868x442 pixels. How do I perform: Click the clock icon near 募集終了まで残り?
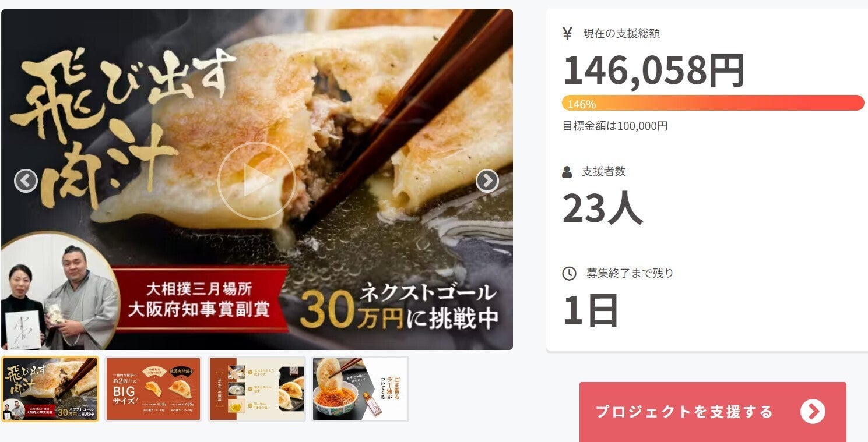[x=569, y=273]
